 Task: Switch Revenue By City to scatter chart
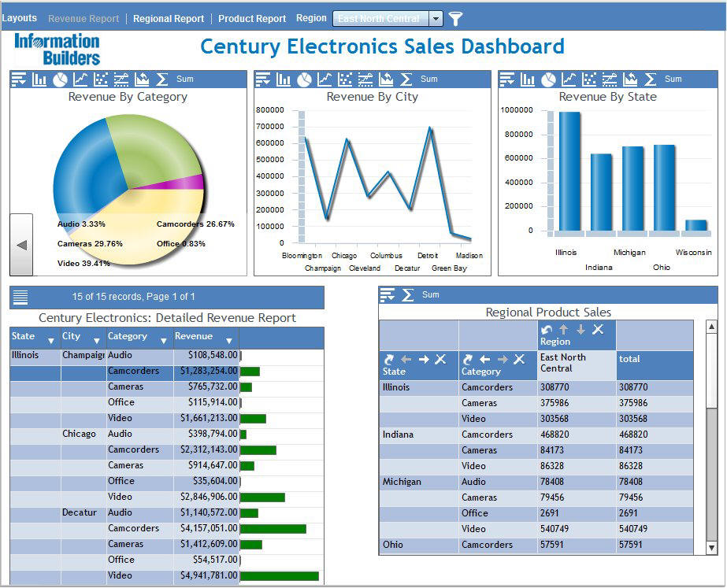(x=345, y=80)
